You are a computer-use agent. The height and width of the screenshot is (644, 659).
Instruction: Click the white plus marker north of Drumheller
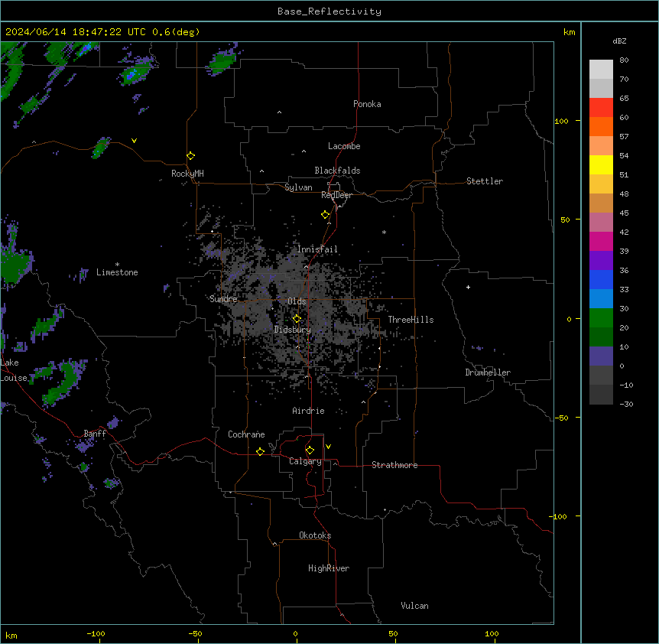468,287
